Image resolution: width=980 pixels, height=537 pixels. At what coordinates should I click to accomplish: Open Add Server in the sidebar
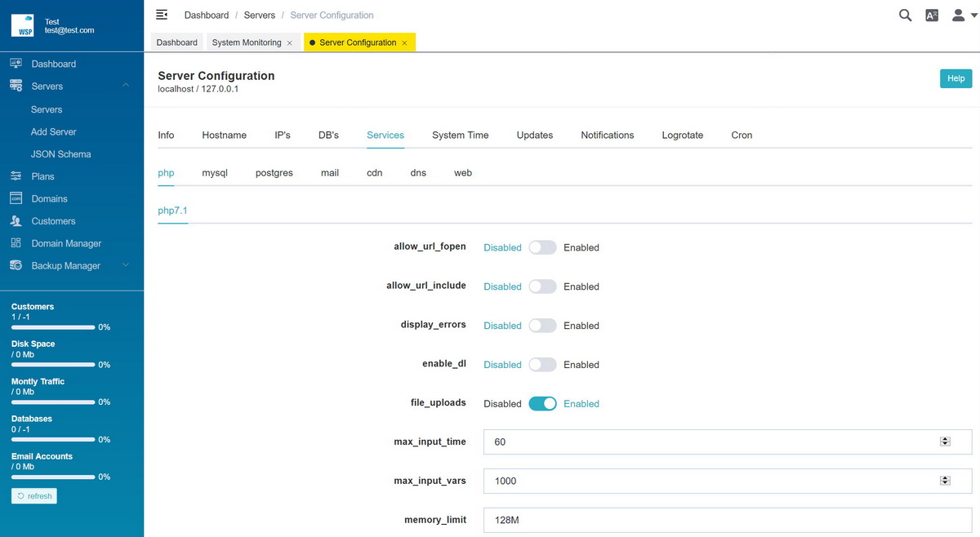[x=54, y=131]
